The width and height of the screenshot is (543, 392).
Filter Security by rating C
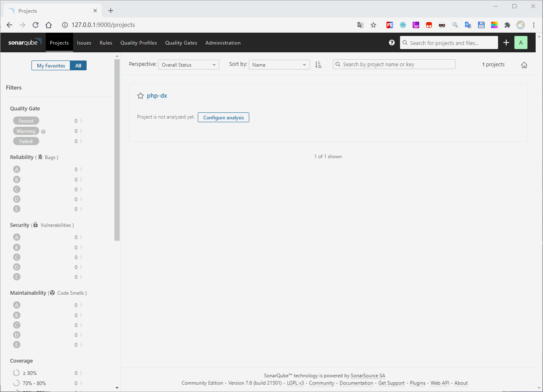coord(17,257)
